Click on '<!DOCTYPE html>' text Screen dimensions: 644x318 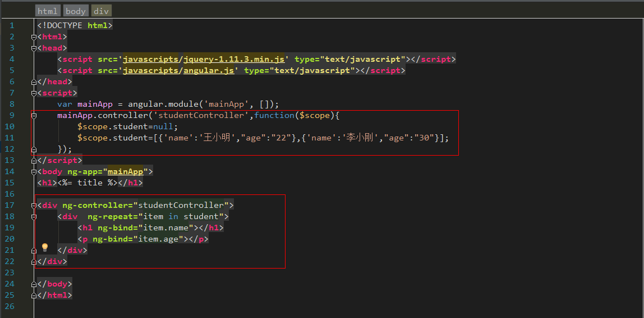click(75, 25)
